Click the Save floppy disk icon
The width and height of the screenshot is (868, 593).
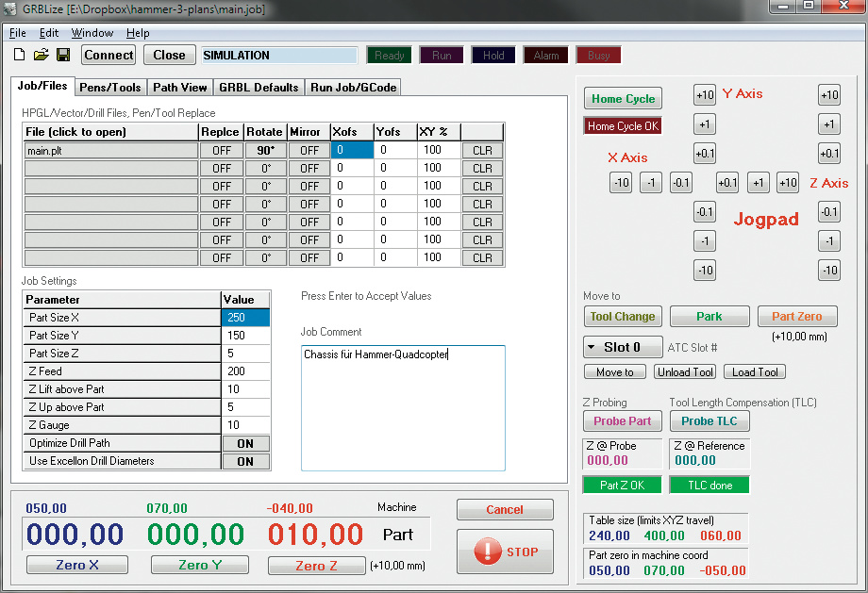[63, 56]
